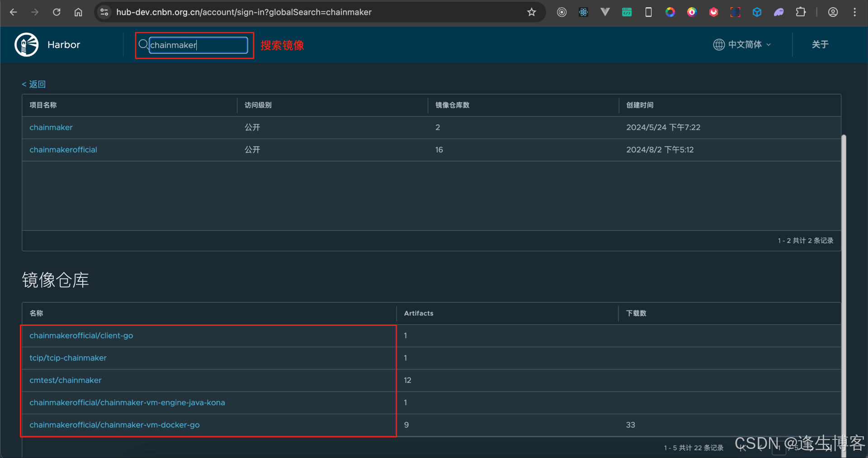The image size is (868, 458).
Task: Open the browser home page
Action: point(78,12)
